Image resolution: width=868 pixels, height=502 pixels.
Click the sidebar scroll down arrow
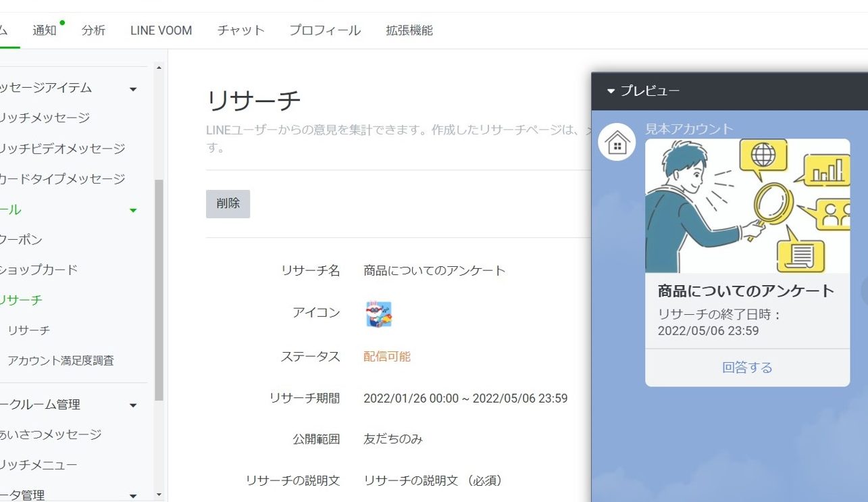point(159,495)
